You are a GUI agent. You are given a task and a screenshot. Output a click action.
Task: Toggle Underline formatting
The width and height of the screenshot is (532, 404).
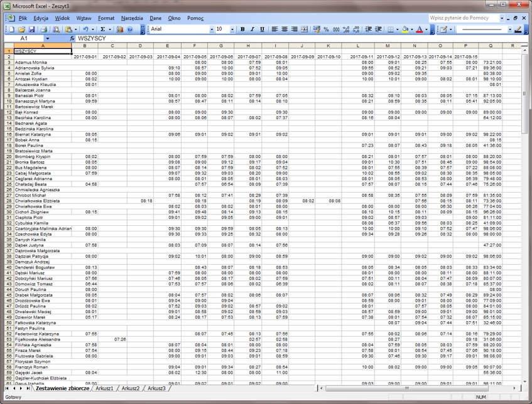pos(262,29)
